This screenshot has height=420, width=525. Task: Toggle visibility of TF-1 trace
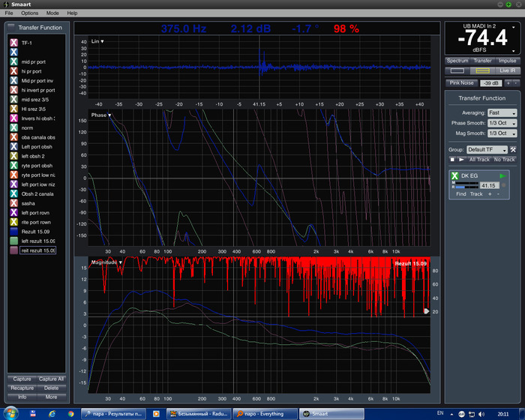pos(14,43)
